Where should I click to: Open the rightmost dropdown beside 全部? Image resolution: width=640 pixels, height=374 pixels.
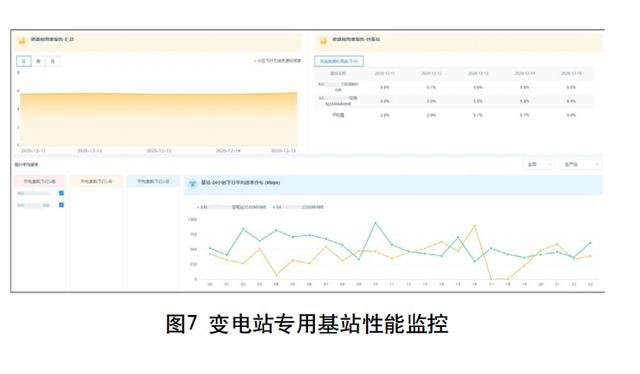tap(580, 165)
